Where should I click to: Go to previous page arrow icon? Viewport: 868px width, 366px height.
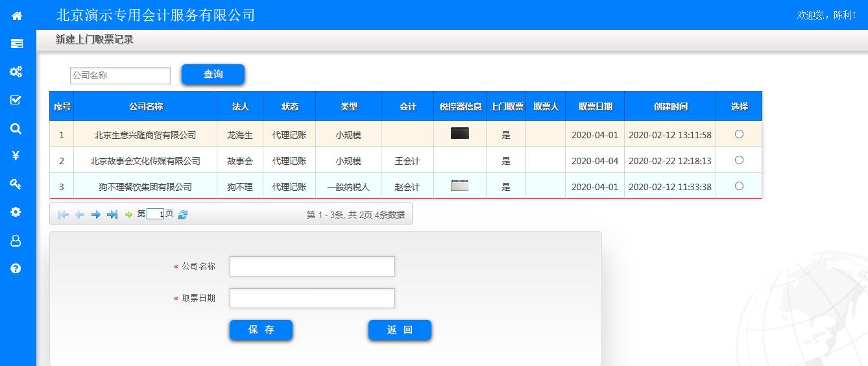pyautogui.click(x=80, y=214)
